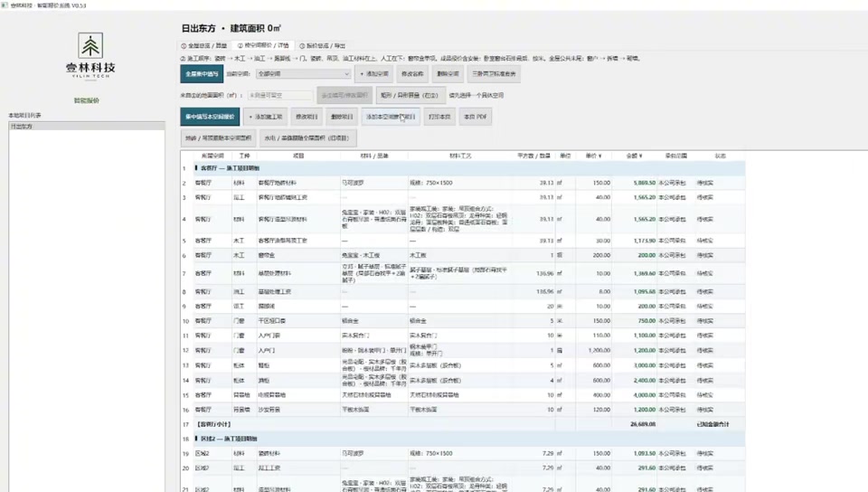868x492 pixels.
Task: Click the subtotal value 26,689.08
Action: 643,424
